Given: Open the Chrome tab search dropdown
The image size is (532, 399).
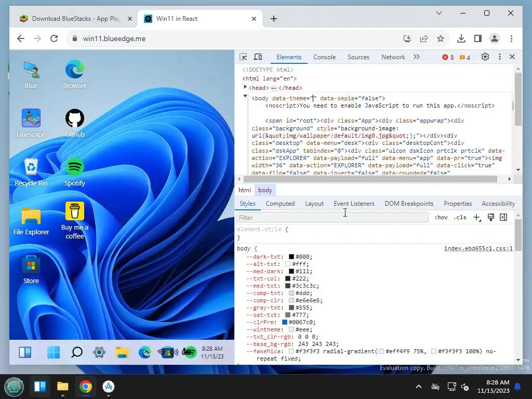Looking at the screenshot, I should pyautogui.click(x=438, y=13).
